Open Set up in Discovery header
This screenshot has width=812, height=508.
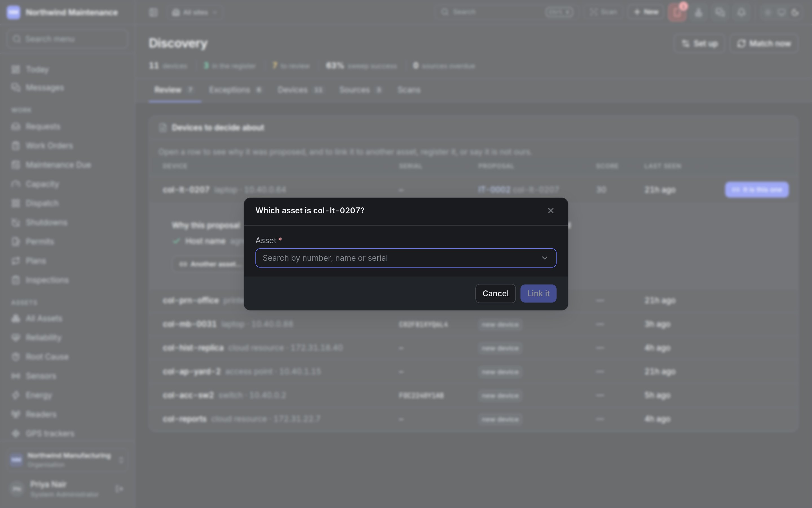[700, 44]
